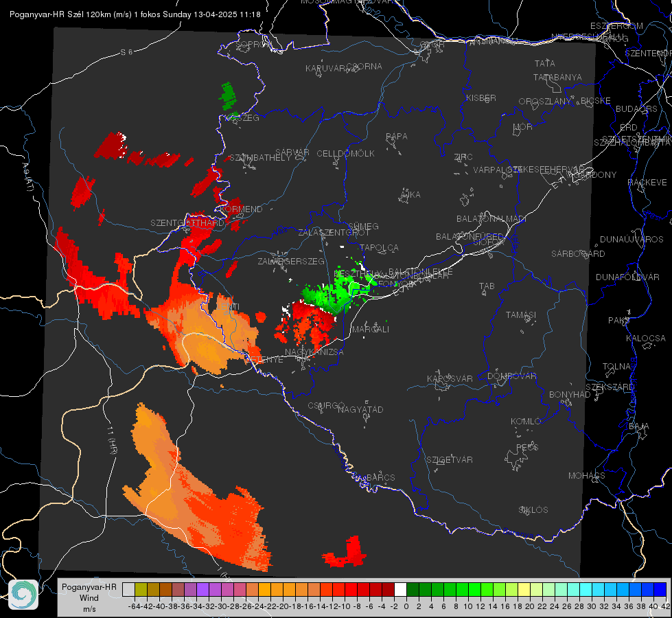Pick the pale yellow swatch above value 20
The image size is (672, 618).
524,590
